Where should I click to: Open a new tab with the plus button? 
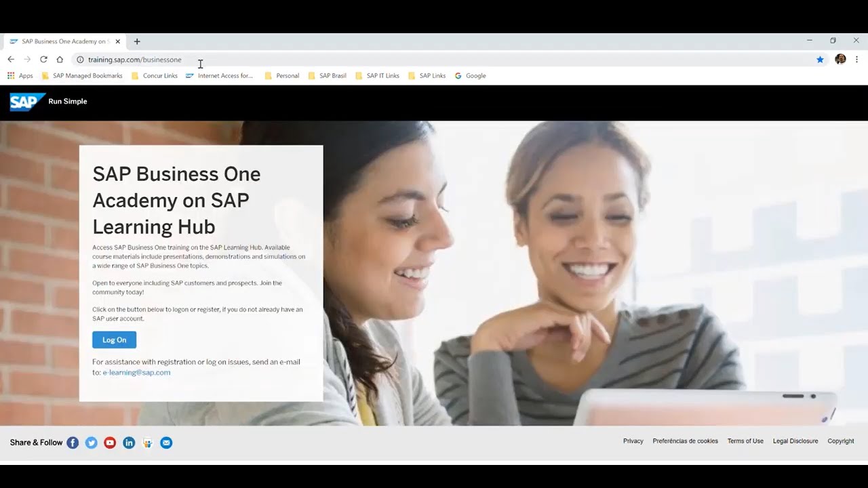[137, 41]
